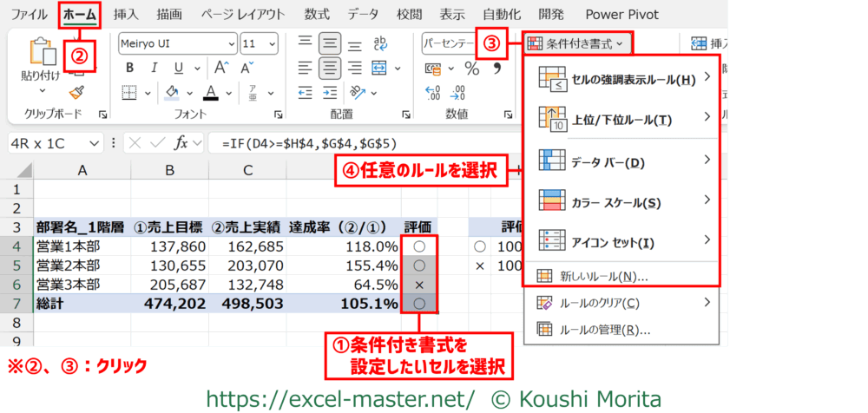The image size is (868, 413).
Task: Toggle center horizontal alignment
Action: [329, 68]
